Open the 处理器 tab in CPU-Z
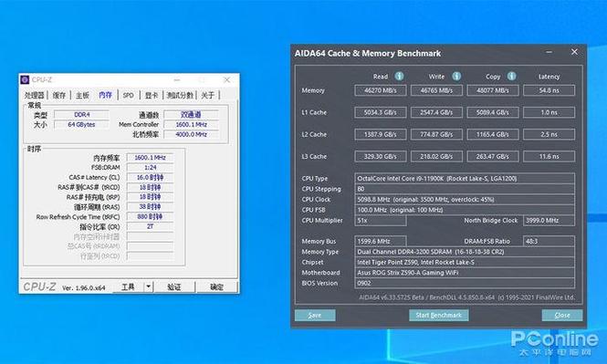 click(x=35, y=95)
